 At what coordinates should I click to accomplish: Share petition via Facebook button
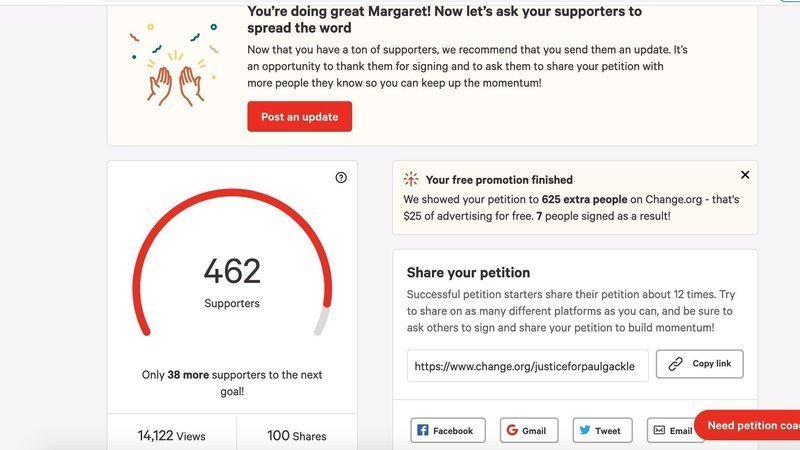click(x=447, y=430)
